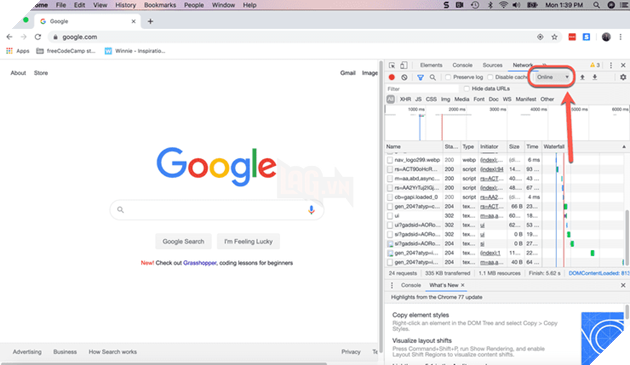Click the blue extension icon in toolbar
Screen dimensions: 630x365
(x=587, y=37)
